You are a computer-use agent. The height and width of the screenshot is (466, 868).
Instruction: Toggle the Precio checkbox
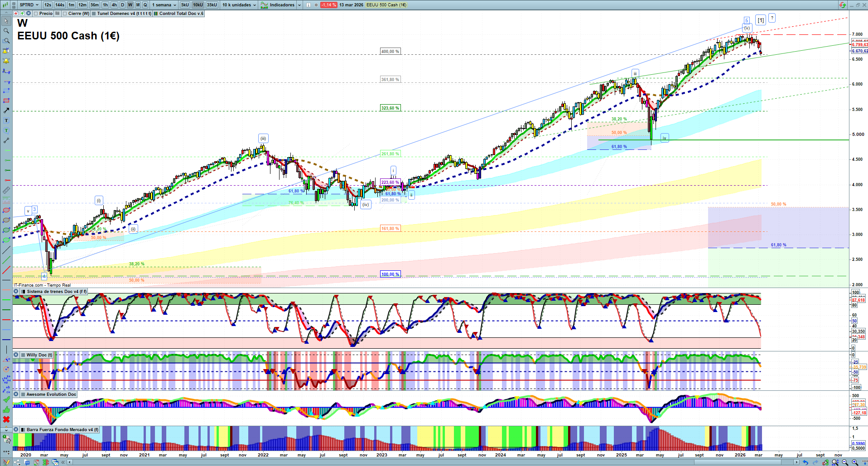click(36, 14)
